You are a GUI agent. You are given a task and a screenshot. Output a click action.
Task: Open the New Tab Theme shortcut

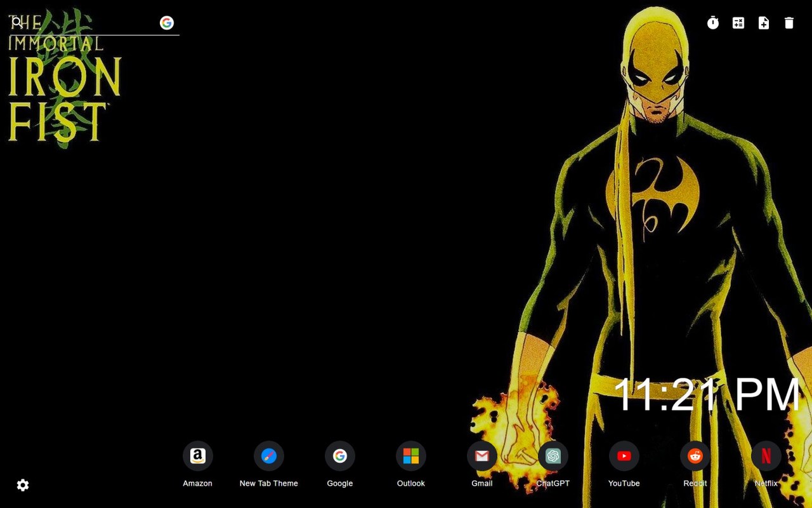(269, 456)
